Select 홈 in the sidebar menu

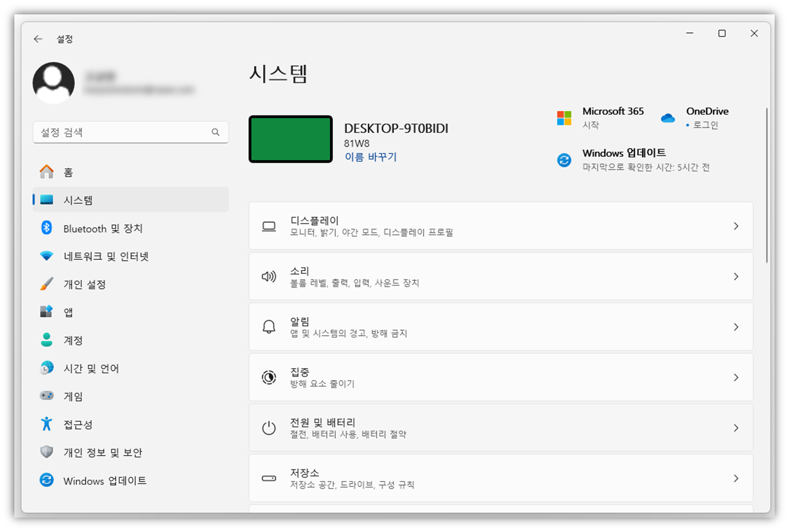point(67,171)
